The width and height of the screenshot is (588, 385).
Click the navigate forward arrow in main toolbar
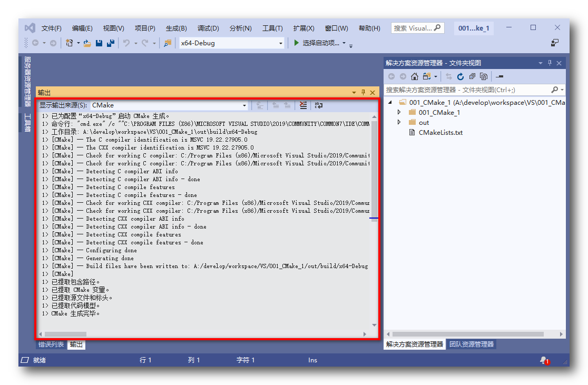(53, 43)
